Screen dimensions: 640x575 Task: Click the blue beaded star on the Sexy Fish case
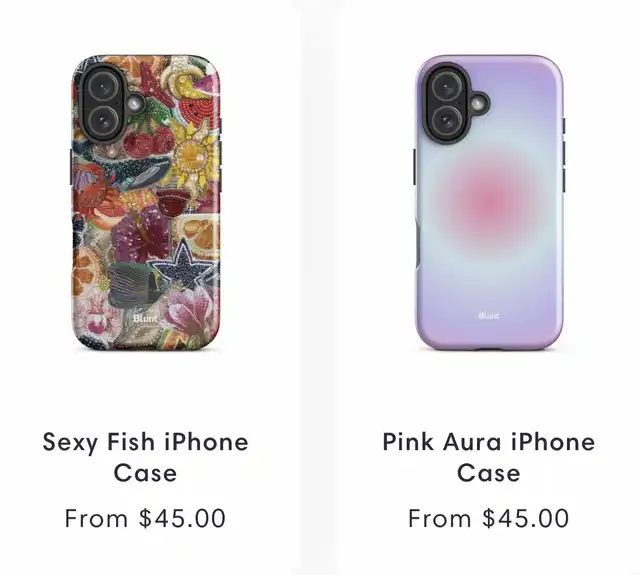[x=184, y=263]
